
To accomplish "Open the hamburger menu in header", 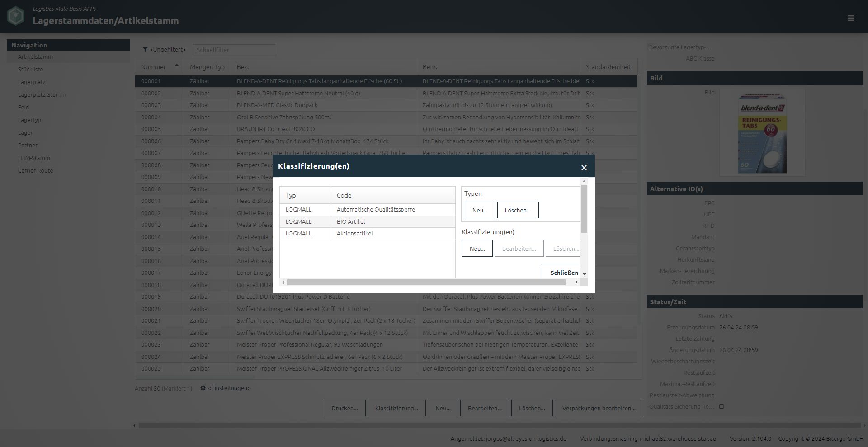I will 851,18.
